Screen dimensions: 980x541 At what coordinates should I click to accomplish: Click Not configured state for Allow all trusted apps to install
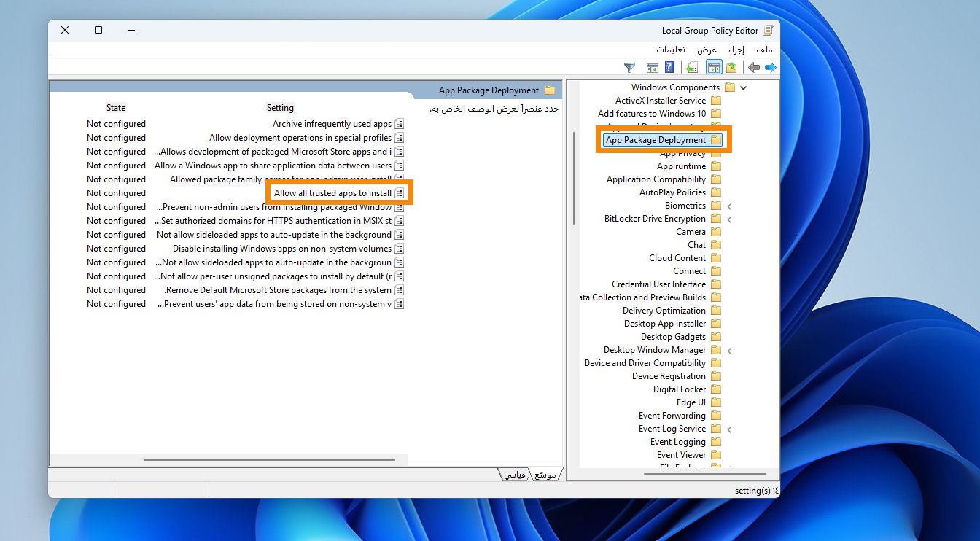[x=116, y=193]
